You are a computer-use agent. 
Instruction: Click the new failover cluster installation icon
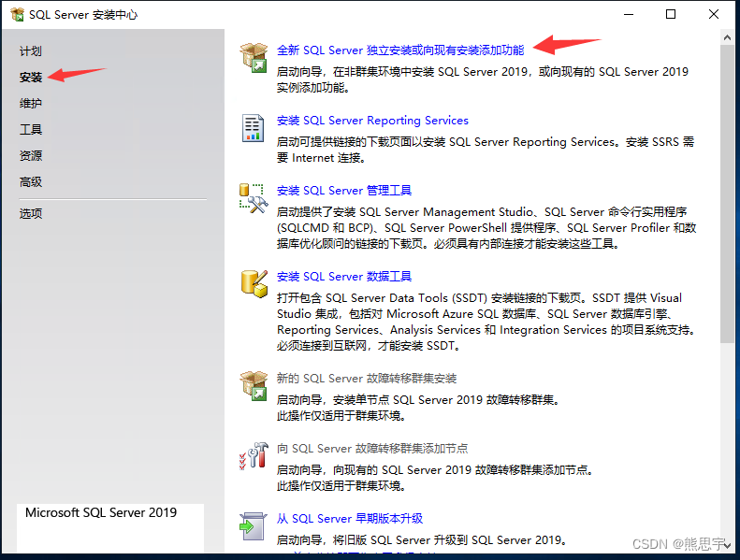click(x=253, y=385)
